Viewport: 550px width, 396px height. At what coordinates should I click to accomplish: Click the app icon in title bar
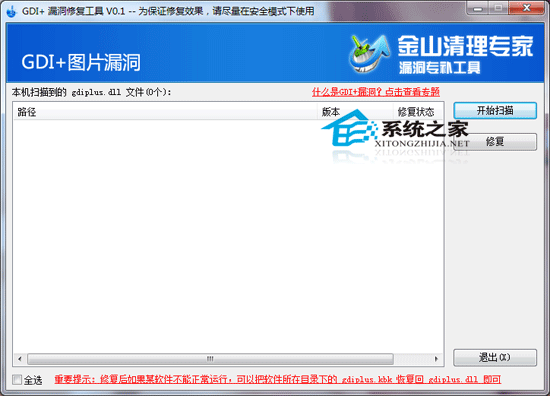12,11
